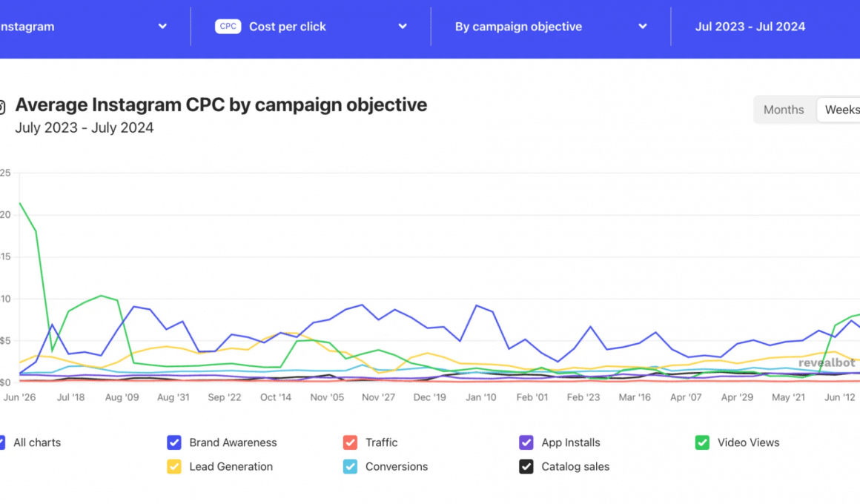
Task: Click the green Video Views peak at chart start
Action: coord(20,203)
